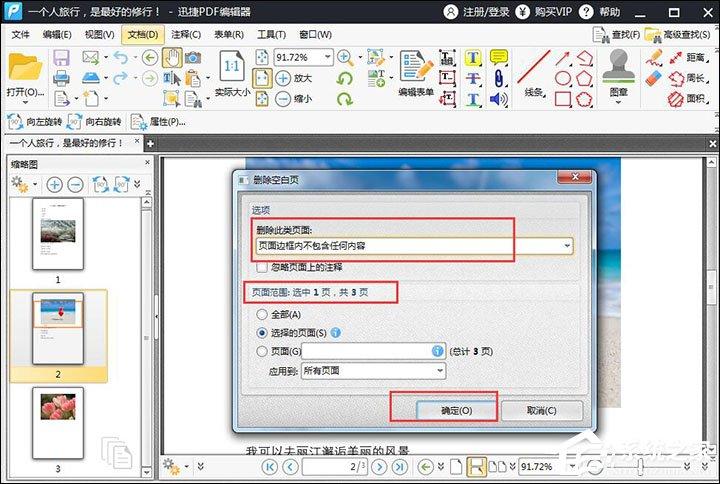Click the snapshot camera icon
Screen dimensions: 720x484
coord(193,58)
